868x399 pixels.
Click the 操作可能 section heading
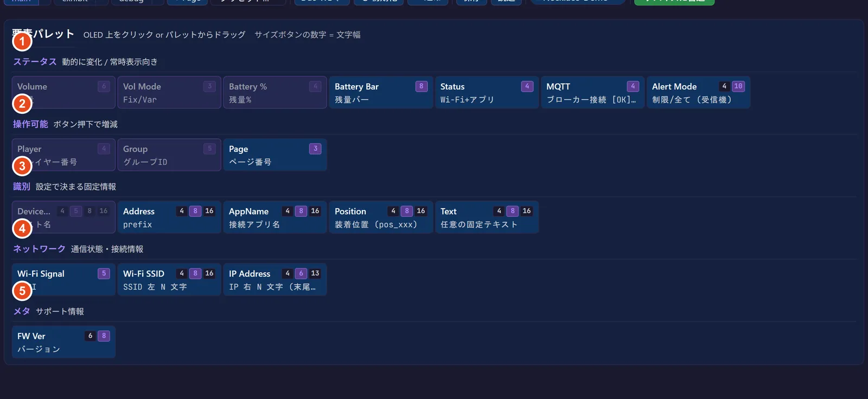pos(30,124)
